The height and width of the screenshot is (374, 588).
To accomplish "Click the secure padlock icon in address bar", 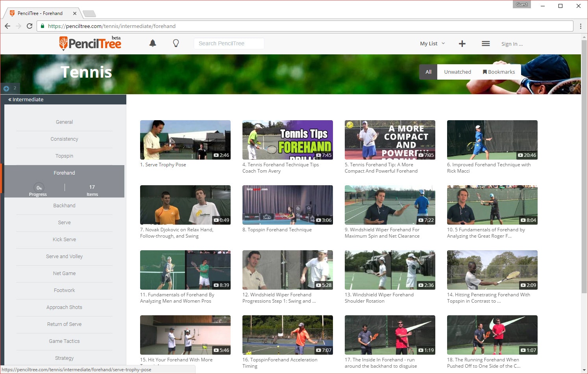I will point(43,26).
